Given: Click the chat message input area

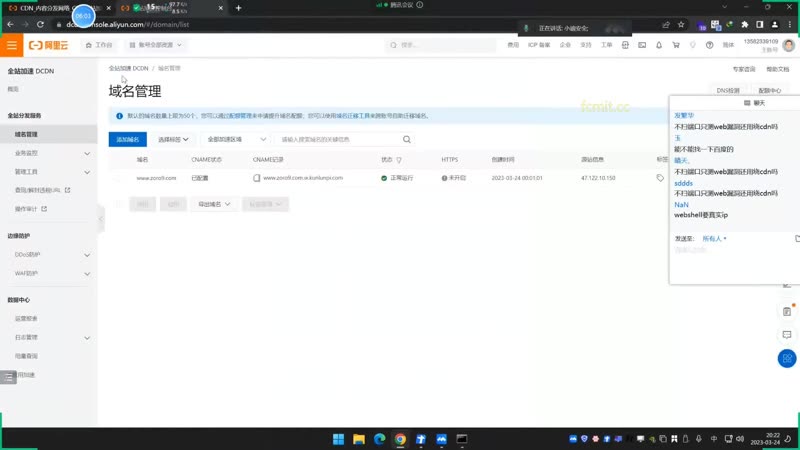Looking at the screenshot, I should (x=735, y=263).
